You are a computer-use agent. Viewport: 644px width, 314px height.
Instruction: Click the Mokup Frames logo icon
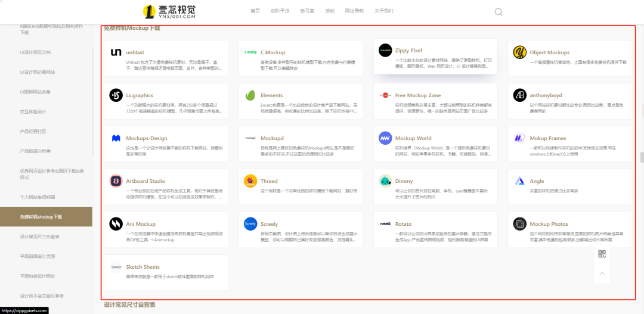(x=519, y=138)
